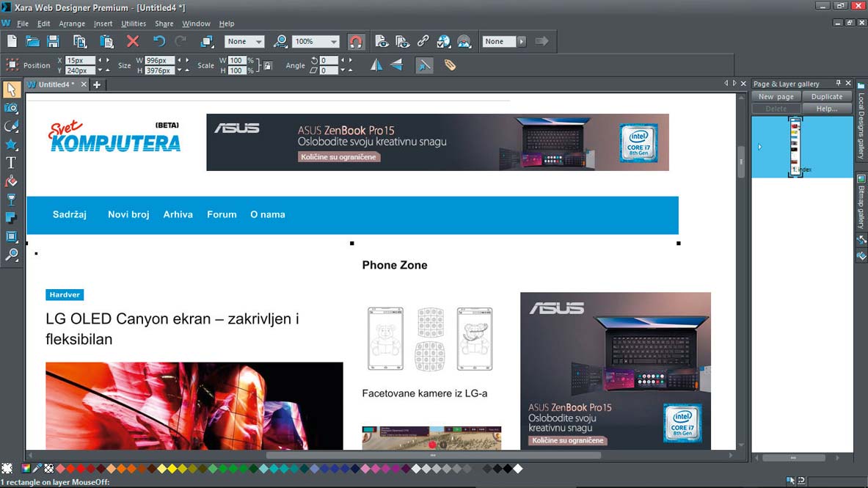This screenshot has height=488, width=868.
Task: Open the Arrange menu
Action: [x=72, y=23]
